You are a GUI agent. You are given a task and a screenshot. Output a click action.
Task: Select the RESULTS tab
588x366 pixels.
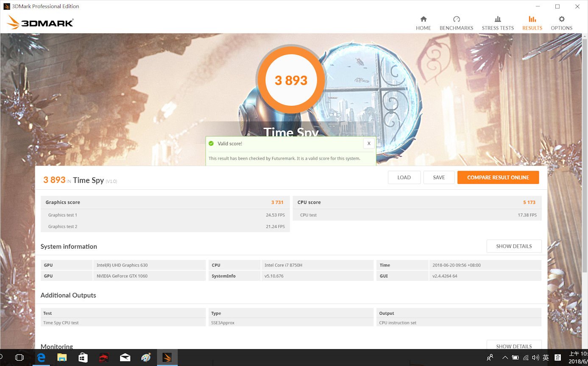pyautogui.click(x=532, y=23)
